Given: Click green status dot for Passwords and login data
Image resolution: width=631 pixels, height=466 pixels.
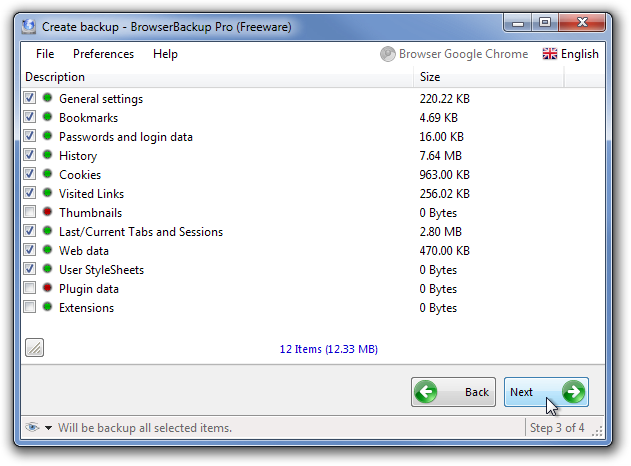Looking at the screenshot, I should click(47, 136).
